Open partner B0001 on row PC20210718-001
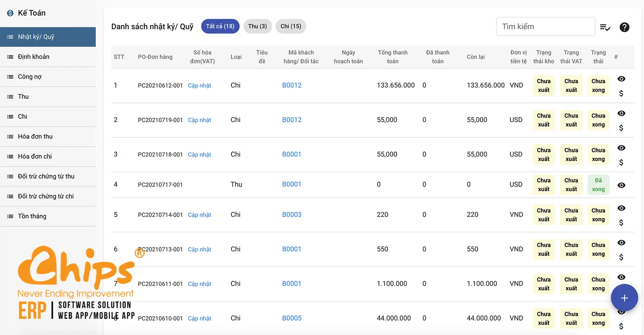Image resolution: width=644 pixels, height=335 pixels. click(x=292, y=154)
